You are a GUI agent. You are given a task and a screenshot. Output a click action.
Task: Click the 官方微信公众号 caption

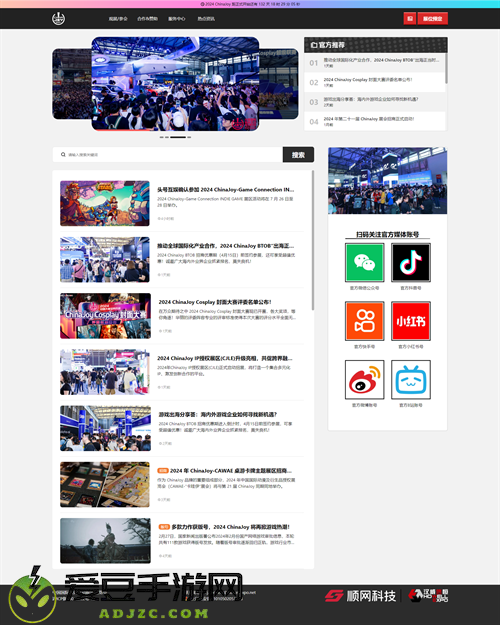pyautogui.click(x=364, y=288)
